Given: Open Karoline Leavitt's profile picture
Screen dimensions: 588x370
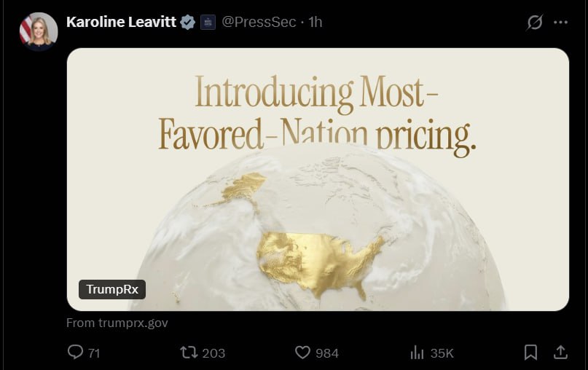Looking at the screenshot, I should tap(39, 31).
